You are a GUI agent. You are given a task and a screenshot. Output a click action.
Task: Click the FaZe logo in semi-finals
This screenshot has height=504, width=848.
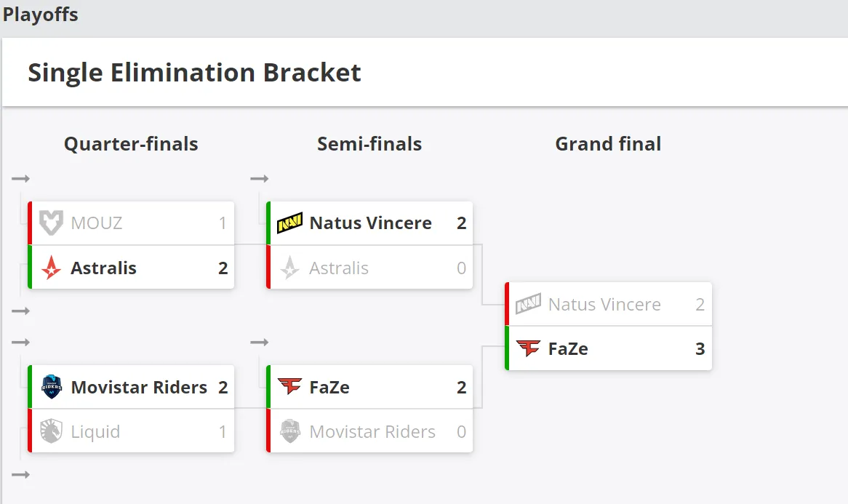pyautogui.click(x=290, y=386)
